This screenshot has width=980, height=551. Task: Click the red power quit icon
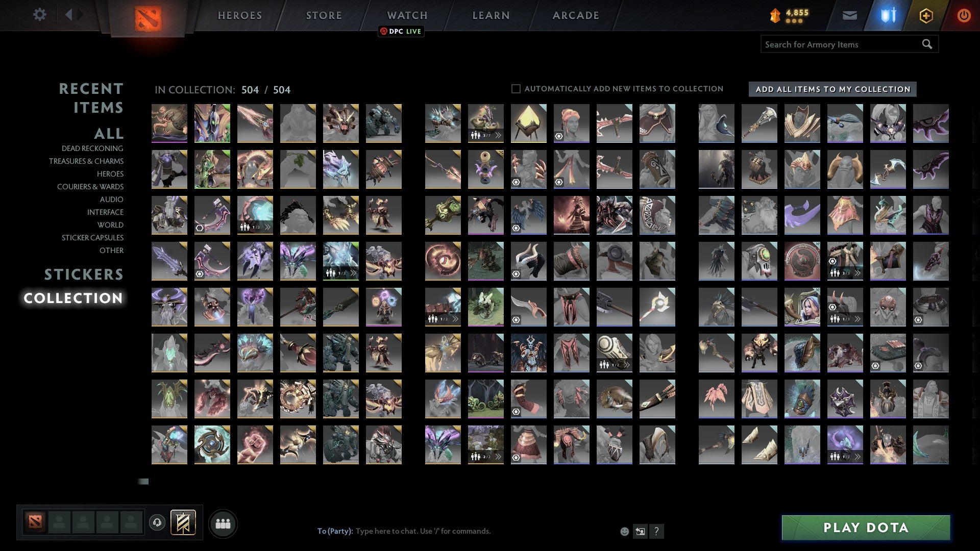tap(964, 16)
